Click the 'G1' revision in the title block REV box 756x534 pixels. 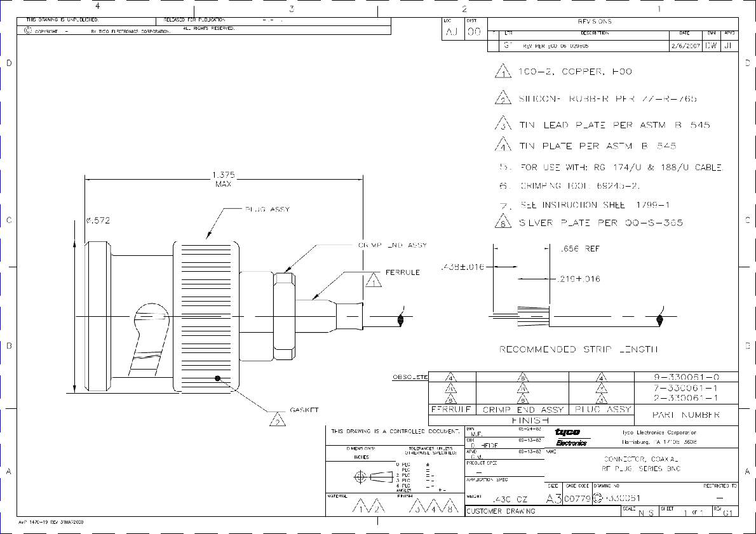728,513
